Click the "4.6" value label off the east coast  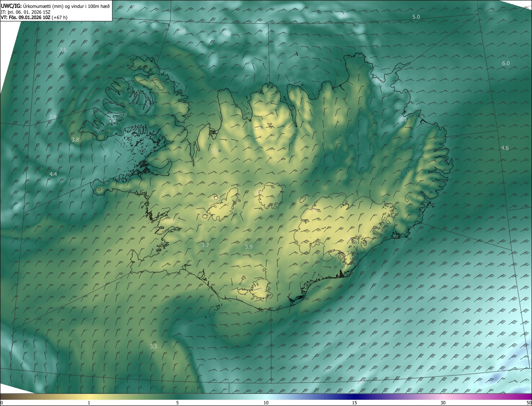505,148
